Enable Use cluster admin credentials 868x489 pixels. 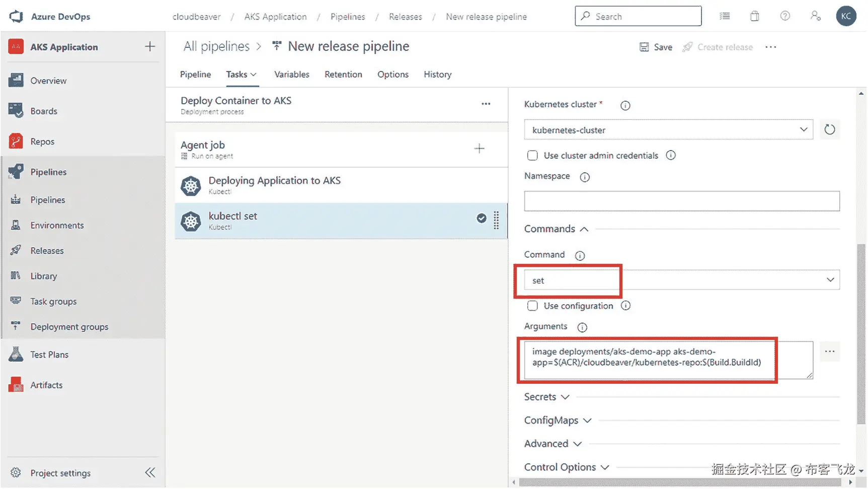[x=532, y=156]
